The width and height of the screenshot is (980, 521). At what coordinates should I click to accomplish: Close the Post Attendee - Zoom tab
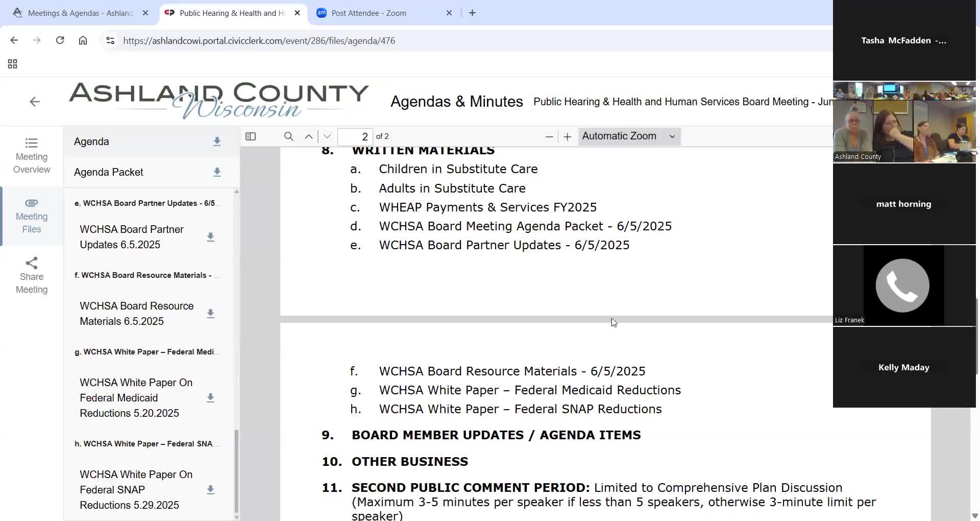point(449,13)
